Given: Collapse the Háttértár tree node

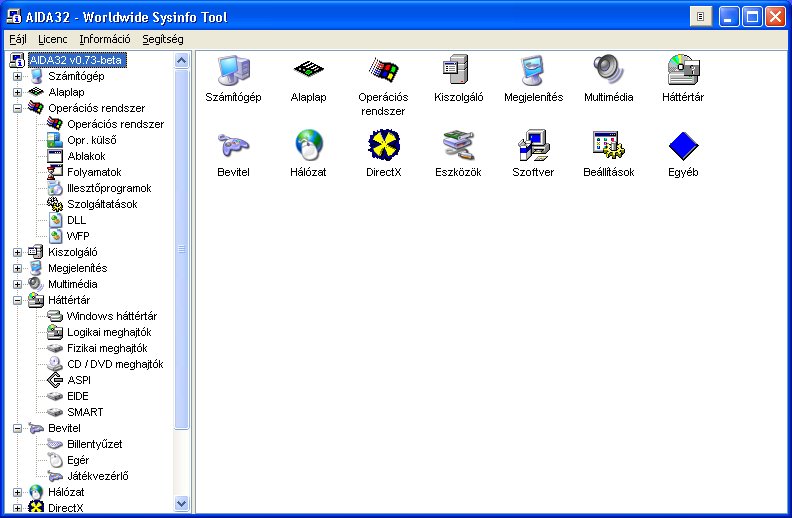Looking at the screenshot, I should [x=18, y=300].
